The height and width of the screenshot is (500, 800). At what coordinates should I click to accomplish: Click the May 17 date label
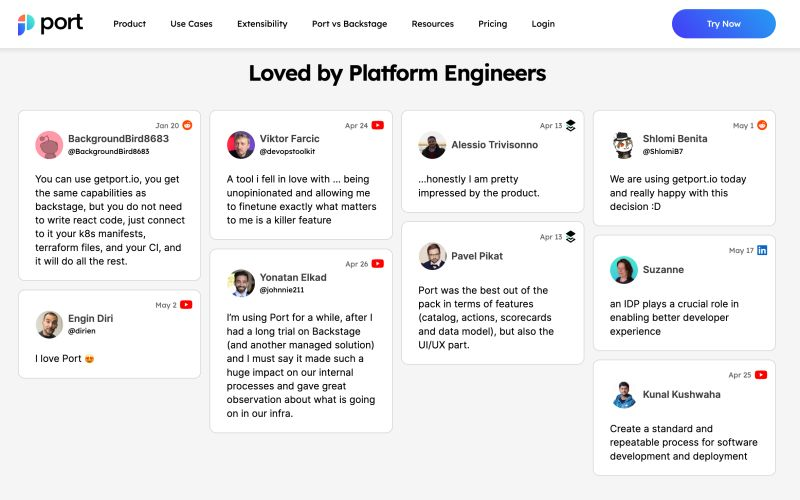click(x=741, y=251)
